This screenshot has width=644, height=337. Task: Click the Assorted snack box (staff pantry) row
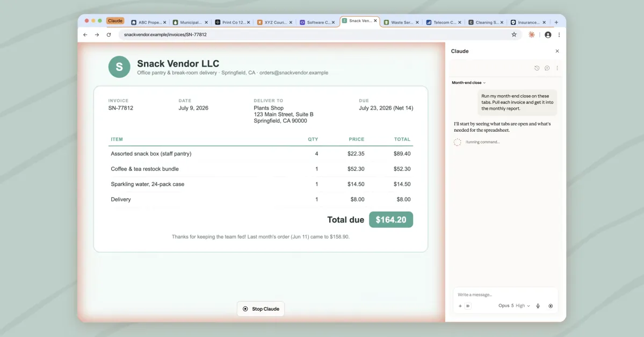(261, 154)
